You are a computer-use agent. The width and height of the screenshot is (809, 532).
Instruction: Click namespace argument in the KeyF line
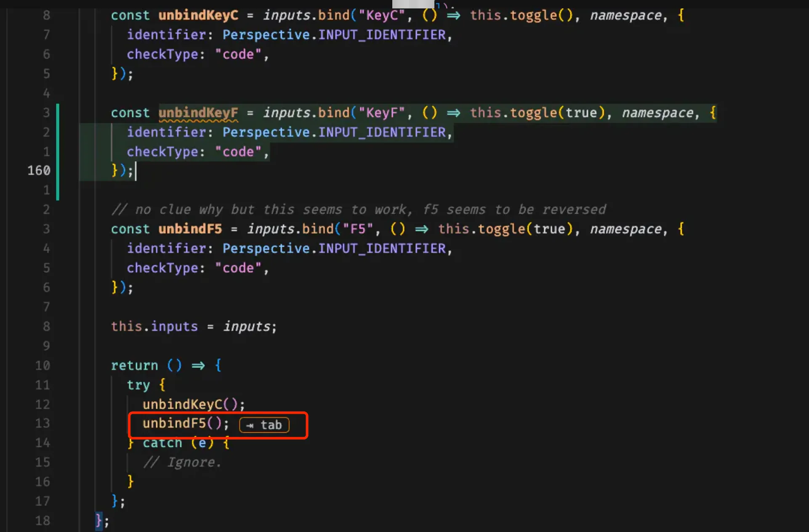(x=658, y=113)
